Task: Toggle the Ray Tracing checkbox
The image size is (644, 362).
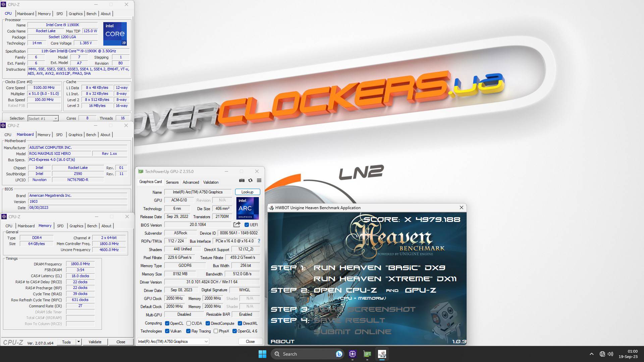Action: point(189,331)
